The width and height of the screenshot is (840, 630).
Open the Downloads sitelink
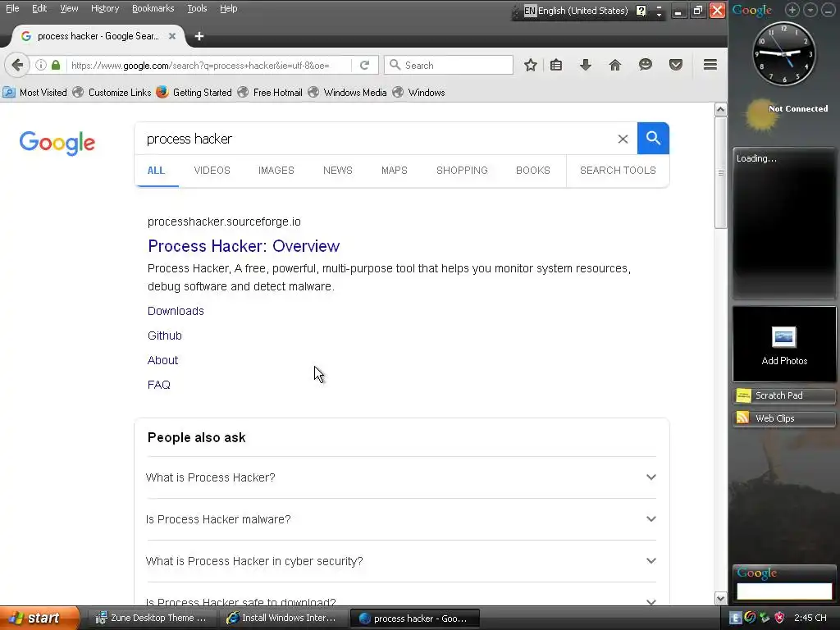[176, 311]
